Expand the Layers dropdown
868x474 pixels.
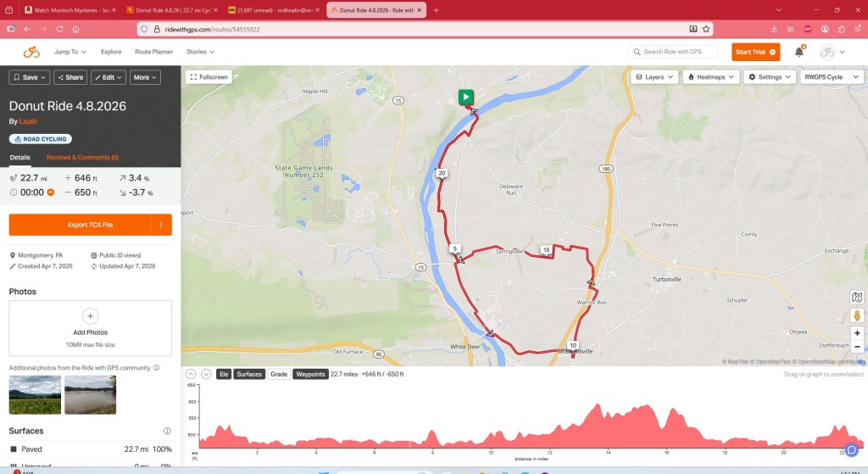(654, 77)
